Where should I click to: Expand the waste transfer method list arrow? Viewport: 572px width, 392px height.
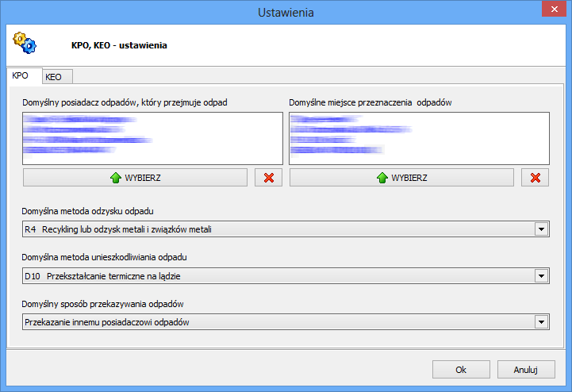point(542,322)
